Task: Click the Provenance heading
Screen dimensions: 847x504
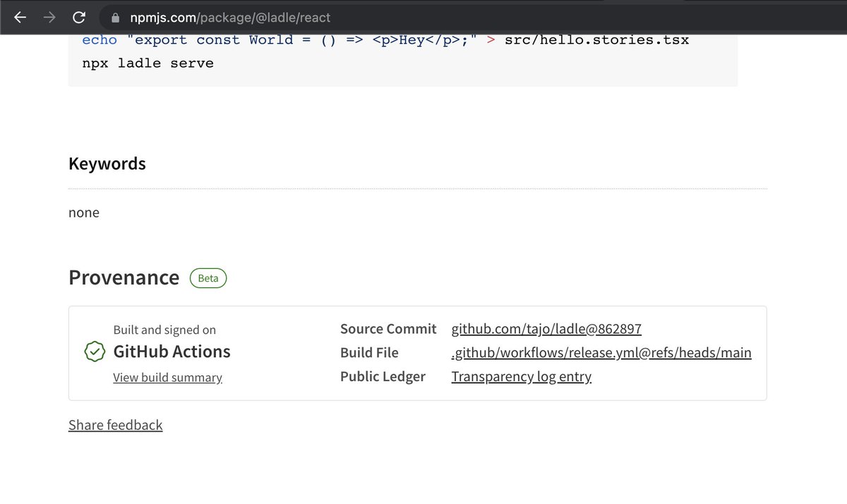Action: (x=124, y=277)
